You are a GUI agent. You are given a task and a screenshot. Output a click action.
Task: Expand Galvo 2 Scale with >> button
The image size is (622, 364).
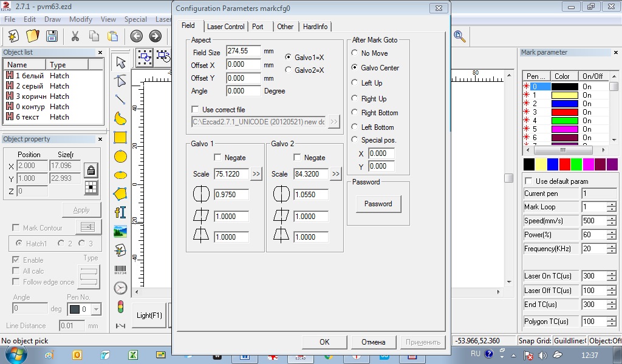pyautogui.click(x=336, y=174)
